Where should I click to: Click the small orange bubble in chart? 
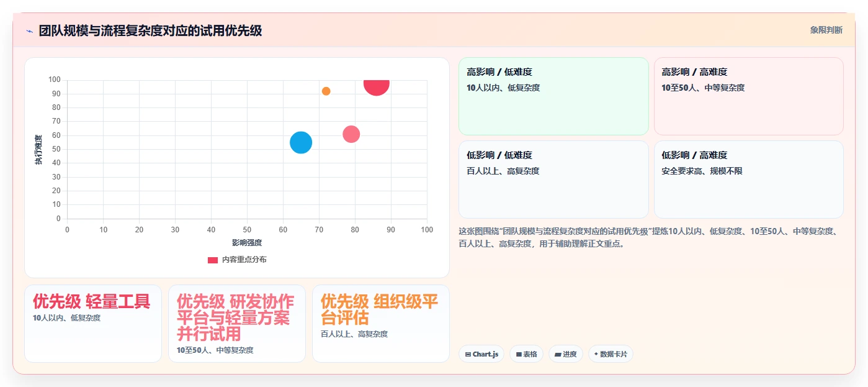point(326,91)
